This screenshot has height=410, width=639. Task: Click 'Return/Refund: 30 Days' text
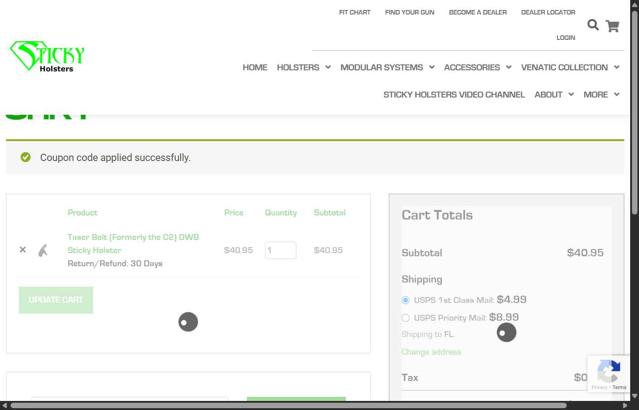[115, 263]
